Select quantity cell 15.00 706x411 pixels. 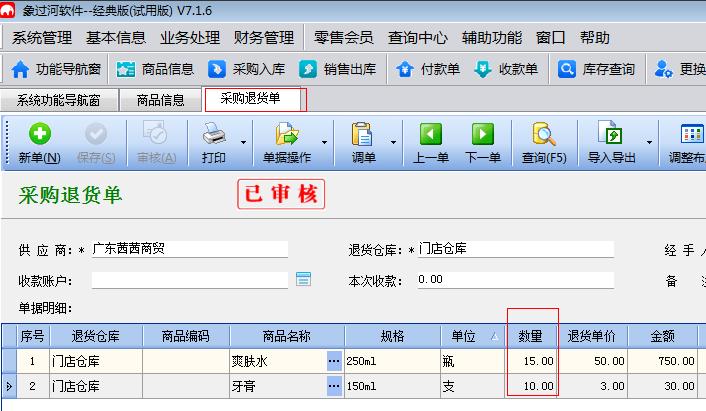coord(530,361)
